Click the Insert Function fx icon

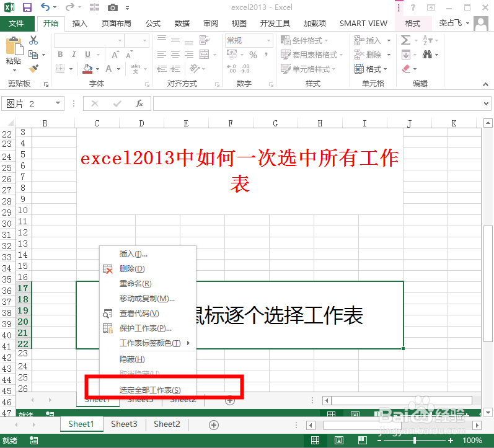pyautogui.click(x=139, y=103)
